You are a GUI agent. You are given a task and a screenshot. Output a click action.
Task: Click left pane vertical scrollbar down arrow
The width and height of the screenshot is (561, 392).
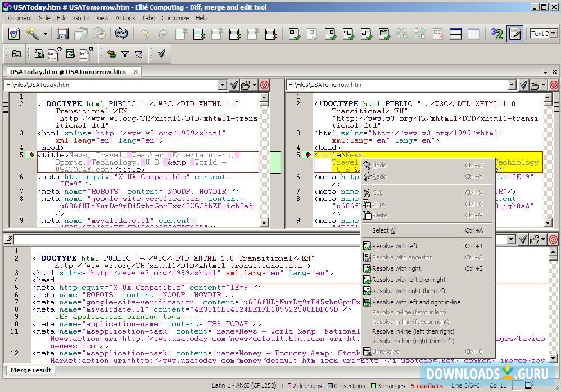click(x=264, y=223)
